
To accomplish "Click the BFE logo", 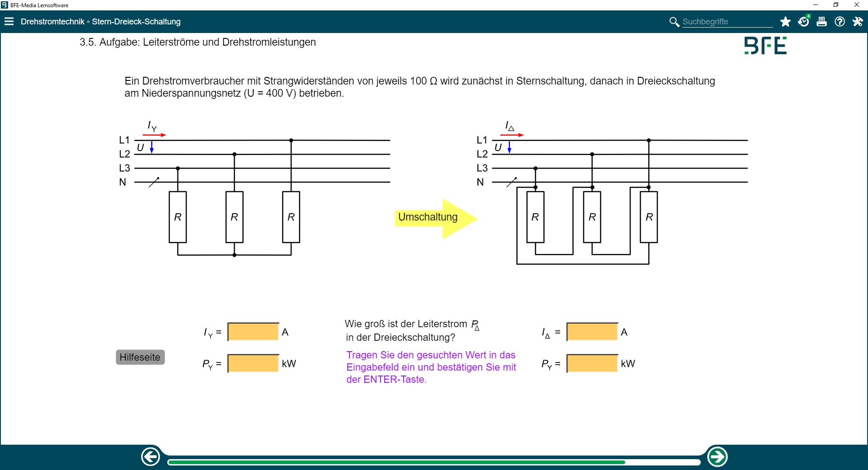I will [x=765, y=46].
